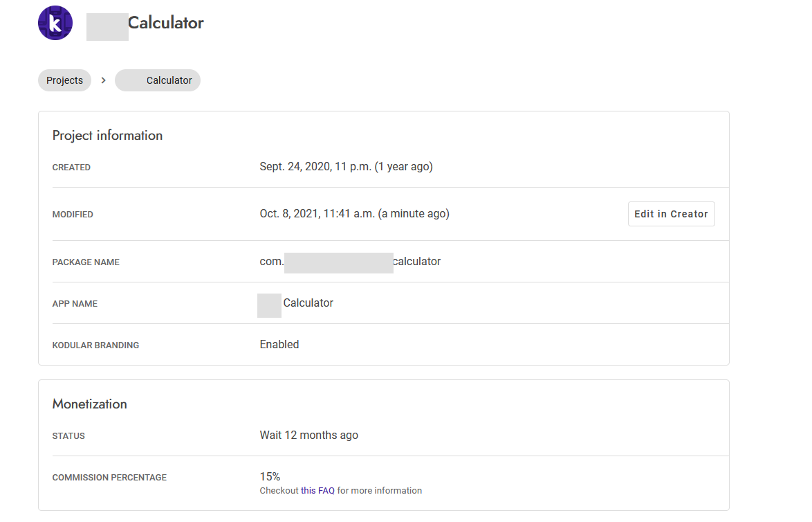Click the KODULAR BRANDING row label

95,345
